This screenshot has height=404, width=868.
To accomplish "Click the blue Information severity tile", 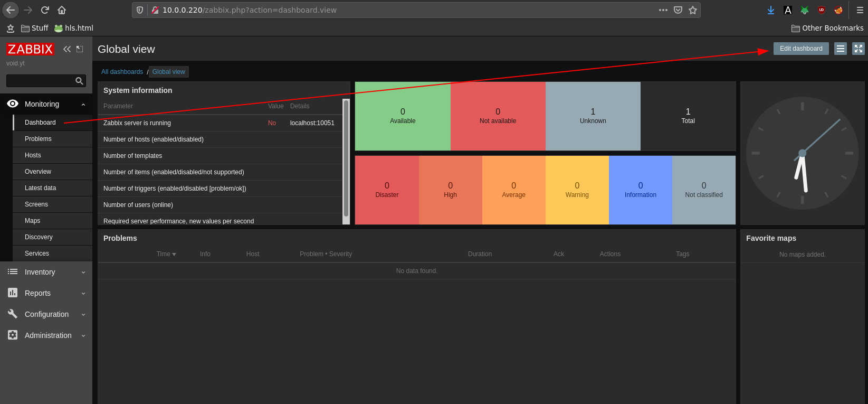I will pos(641,190).
